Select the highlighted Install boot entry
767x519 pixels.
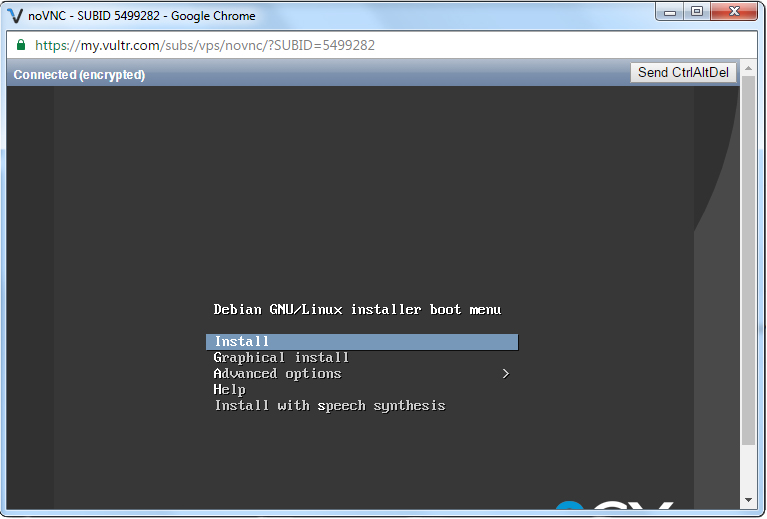[361, 342]
